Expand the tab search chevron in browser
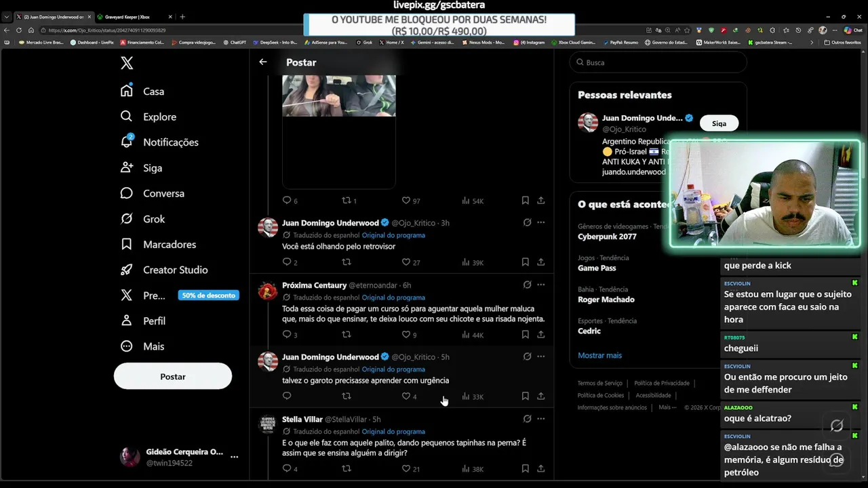Viewport: 868px width, 488px height. (x=7, y=16)
